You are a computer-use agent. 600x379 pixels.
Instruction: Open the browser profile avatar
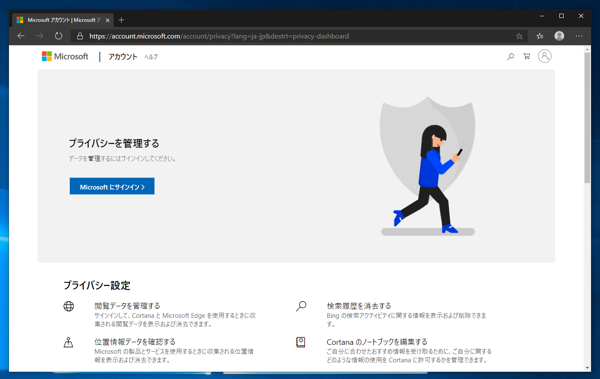click(x=559, y=36)
